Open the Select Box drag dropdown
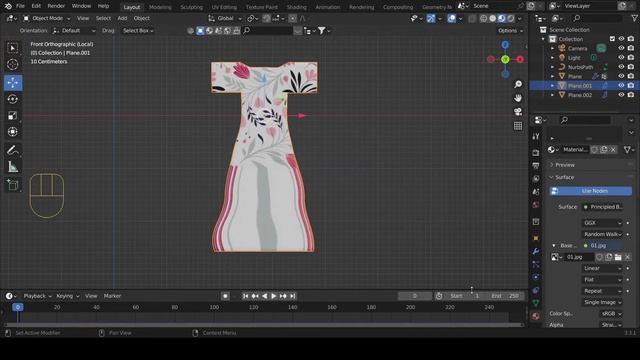Screen dimensions: 640x360 click(138, 31)
